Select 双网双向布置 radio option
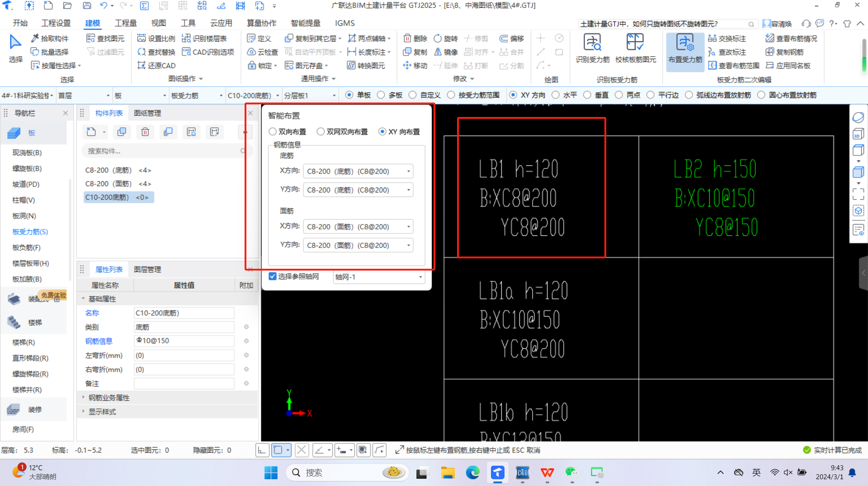Viewport: 868px width, 486px height. coord(321,131)
